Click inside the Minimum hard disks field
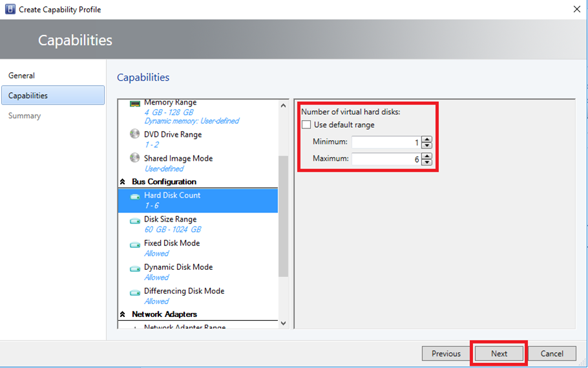The image size is (588, 368). pos(386,143)
